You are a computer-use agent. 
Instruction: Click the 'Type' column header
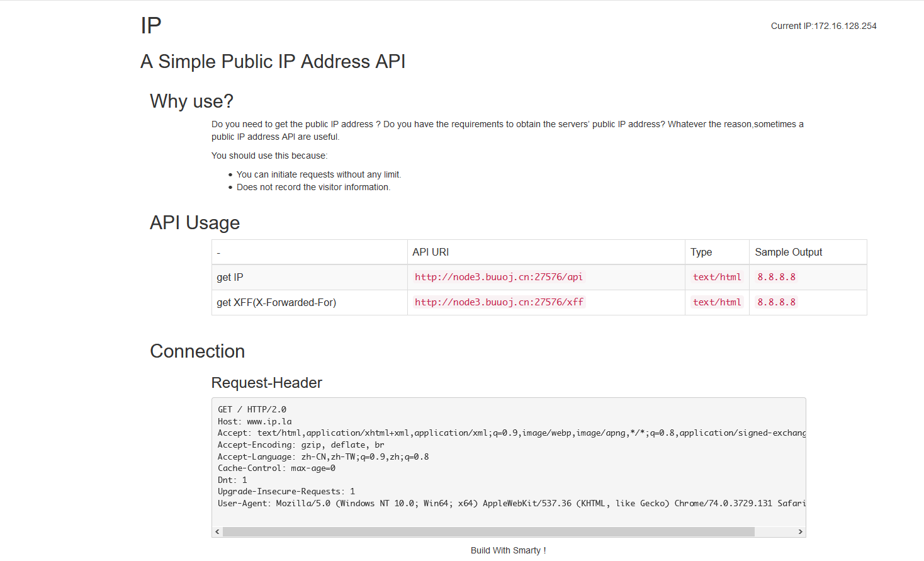coord(701,252)
